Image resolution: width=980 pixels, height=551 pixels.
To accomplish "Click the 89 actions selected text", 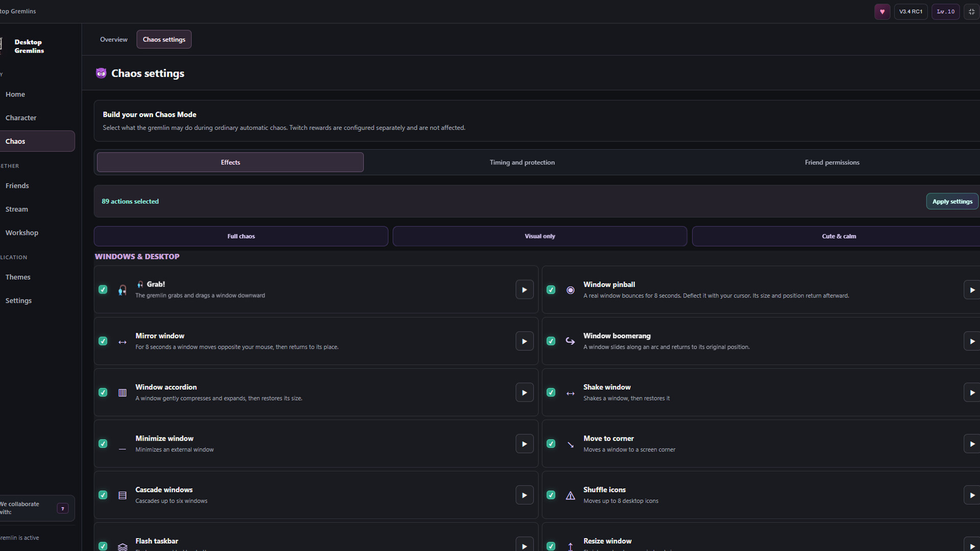I will (130, 202).
